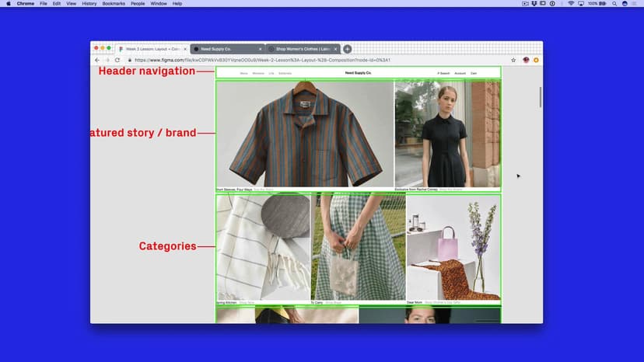This screenshot has height=362, width=644.
Task: Open the Chrome View menu
Action: pyautogui.click(x=72, y=4)
